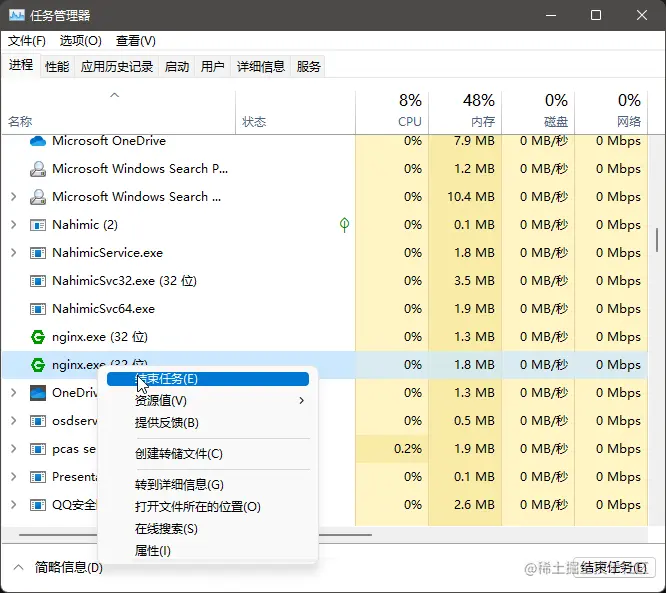This screenshot has height=593, width=666.
Task: Expand the Nahimic (2) process group
Action: (14, 225)
